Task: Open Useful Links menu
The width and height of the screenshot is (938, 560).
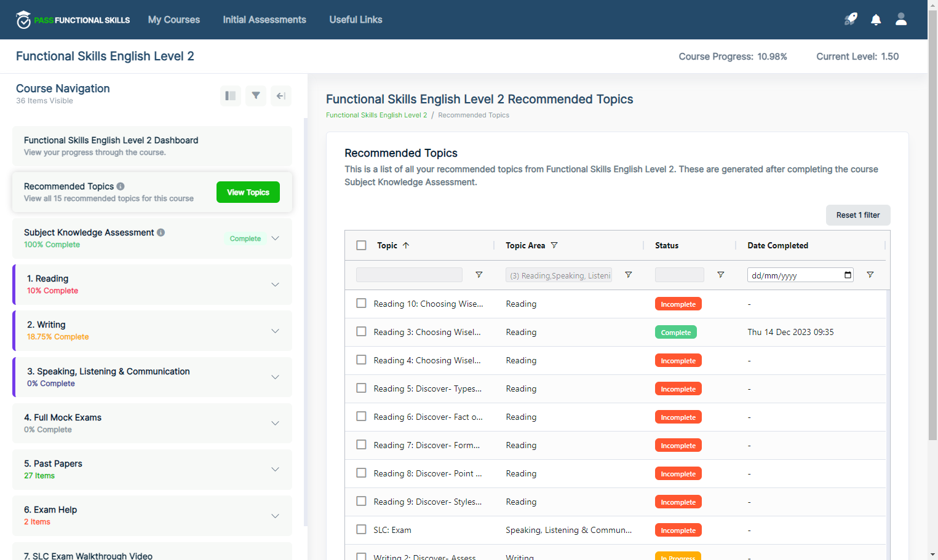Action: [356, 20]
